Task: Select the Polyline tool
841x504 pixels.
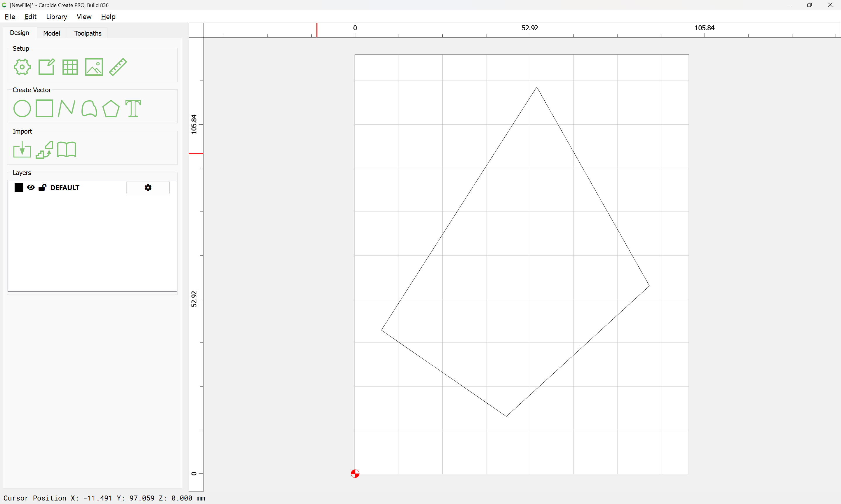Action: click(x=67, y=109)
